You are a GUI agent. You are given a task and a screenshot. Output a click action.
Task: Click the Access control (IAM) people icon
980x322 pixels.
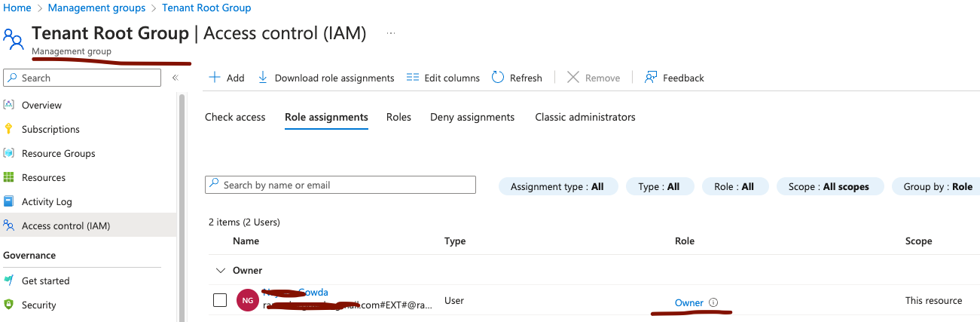click(9, 225)
